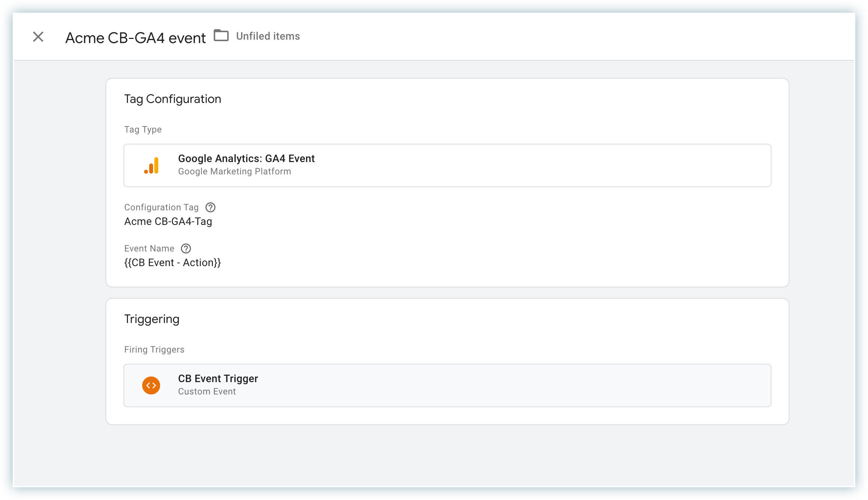
Task: Open the CB Event Trigger entry
Action: click(x=218, y=379)
